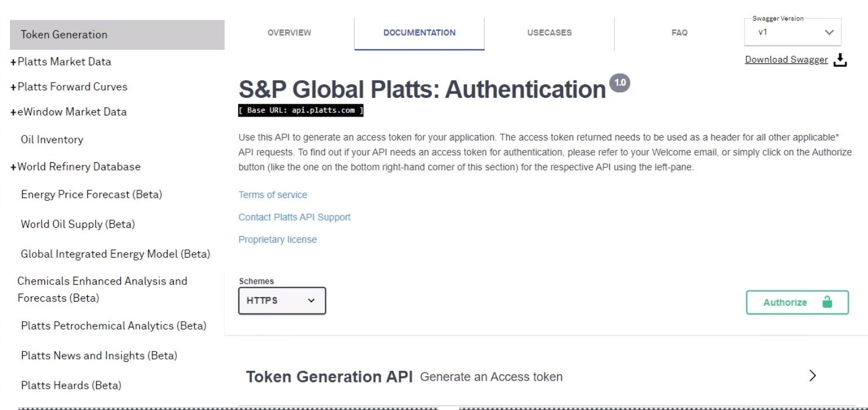
Task: Select Oil Inventory in the sidebar
Action: click(x=52, y=139)
